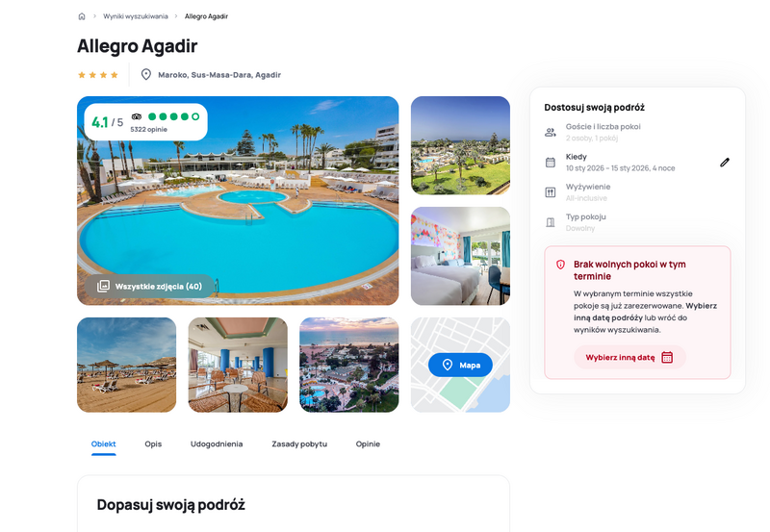The height and width of the screenshot is (532, 770).
Task: Open the Mapa button on map tile
Action: [460, 365]
